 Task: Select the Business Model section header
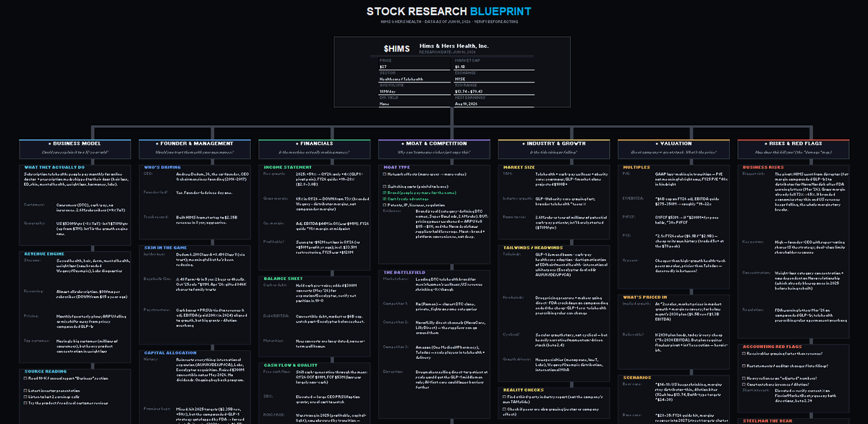[x=75, y=148]
